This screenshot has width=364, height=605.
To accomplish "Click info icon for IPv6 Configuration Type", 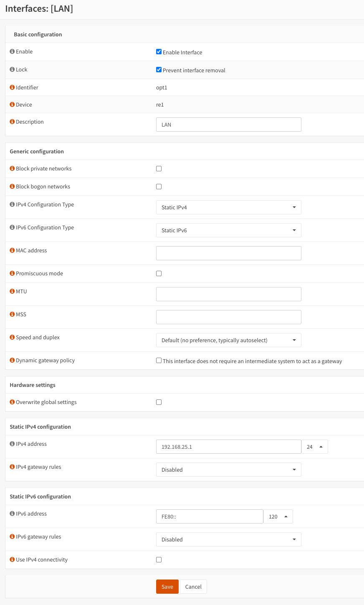I will coord(12,227).
